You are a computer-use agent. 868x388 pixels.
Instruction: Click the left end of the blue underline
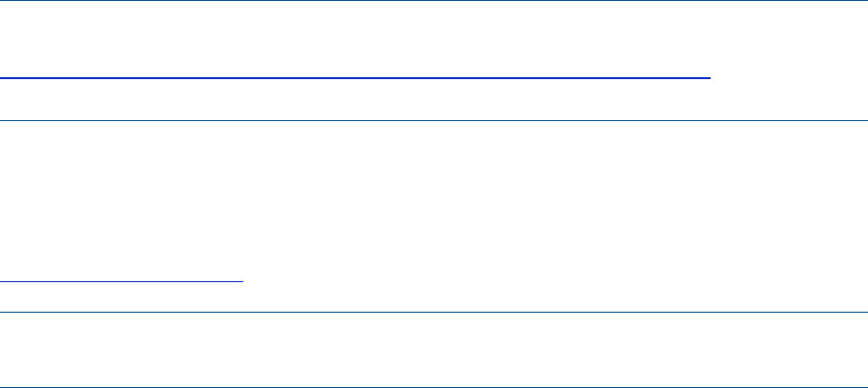3,77
